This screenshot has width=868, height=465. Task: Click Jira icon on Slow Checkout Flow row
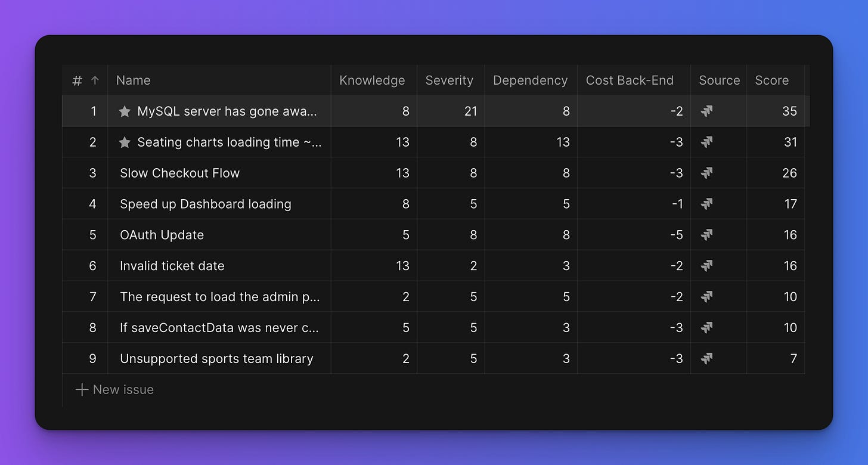pos(707,173)
